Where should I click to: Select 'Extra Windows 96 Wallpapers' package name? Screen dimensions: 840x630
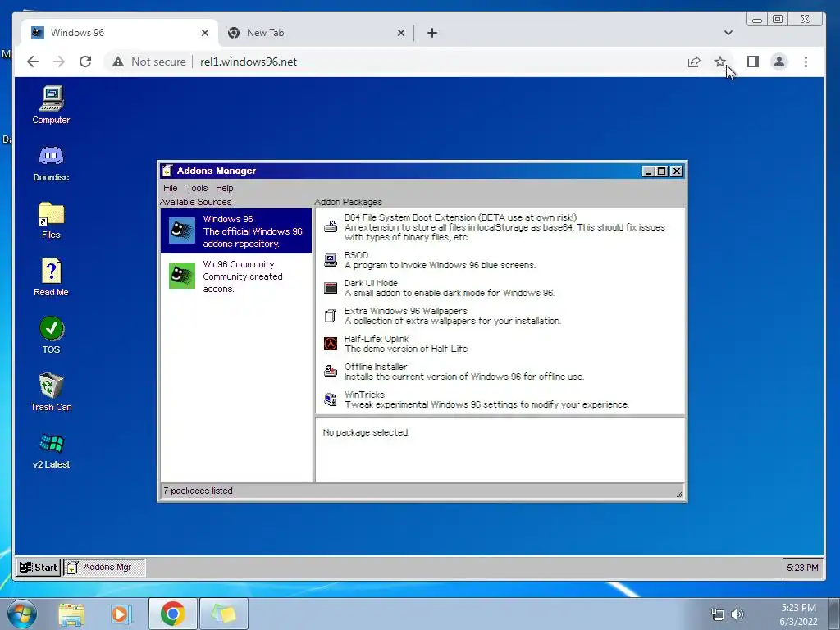(405, 311)
